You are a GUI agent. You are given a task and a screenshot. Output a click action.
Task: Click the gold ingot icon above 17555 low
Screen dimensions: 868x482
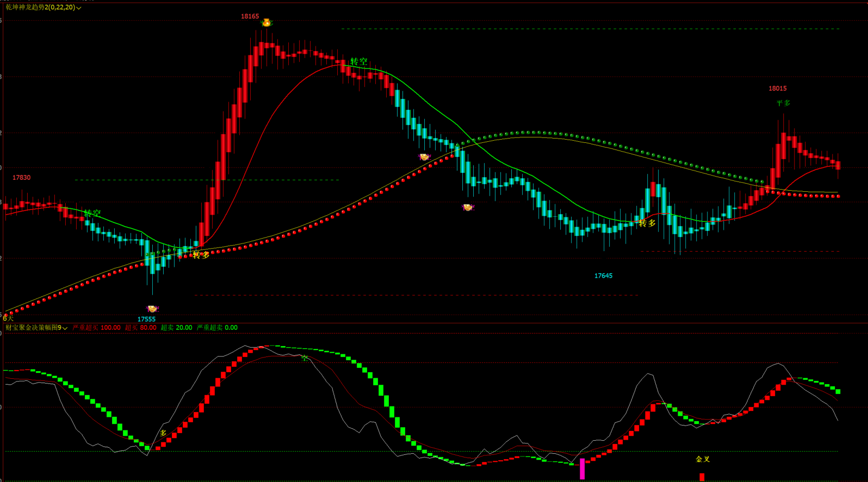(152, 309)
